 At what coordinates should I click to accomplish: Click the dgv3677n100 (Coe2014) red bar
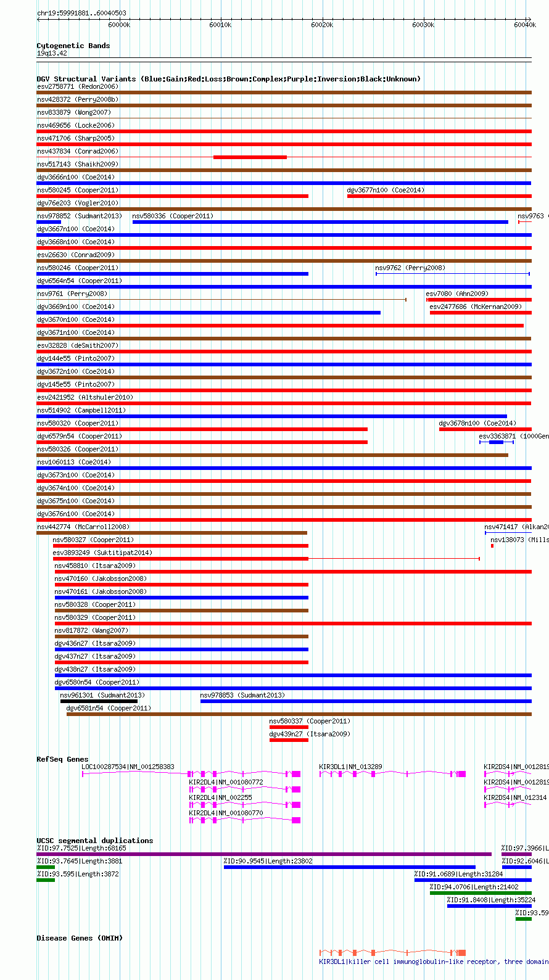click(439, 196)
